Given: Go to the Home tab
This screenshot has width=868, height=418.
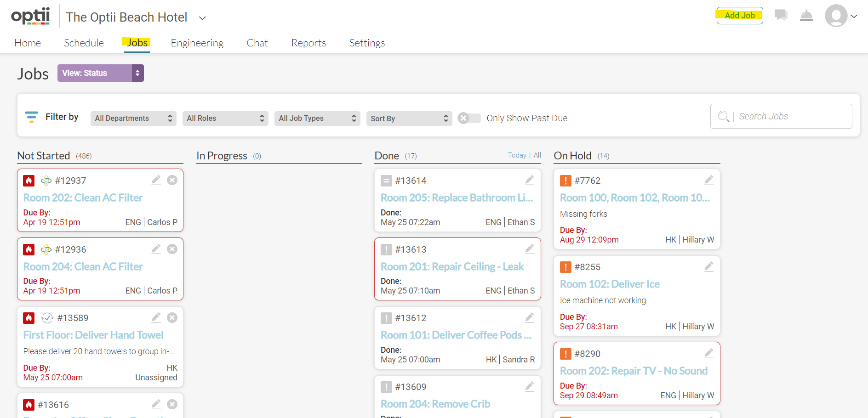Looking at the screenshot, I should 28,43.
